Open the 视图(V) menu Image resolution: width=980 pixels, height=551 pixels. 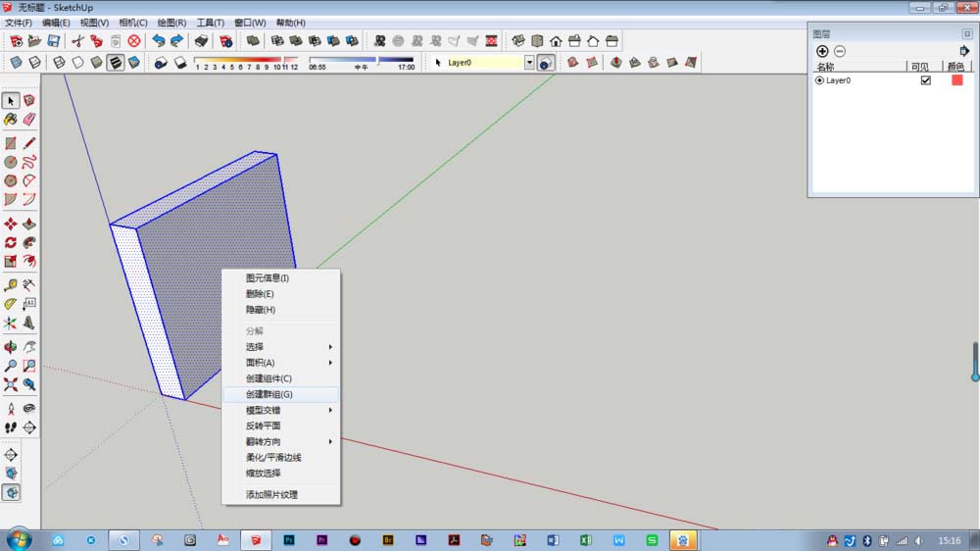(x=94, y=23)
